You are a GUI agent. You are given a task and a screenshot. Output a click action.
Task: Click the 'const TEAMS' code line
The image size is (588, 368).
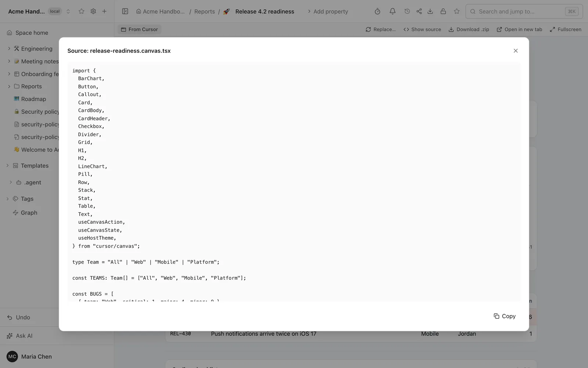[159, 278]
